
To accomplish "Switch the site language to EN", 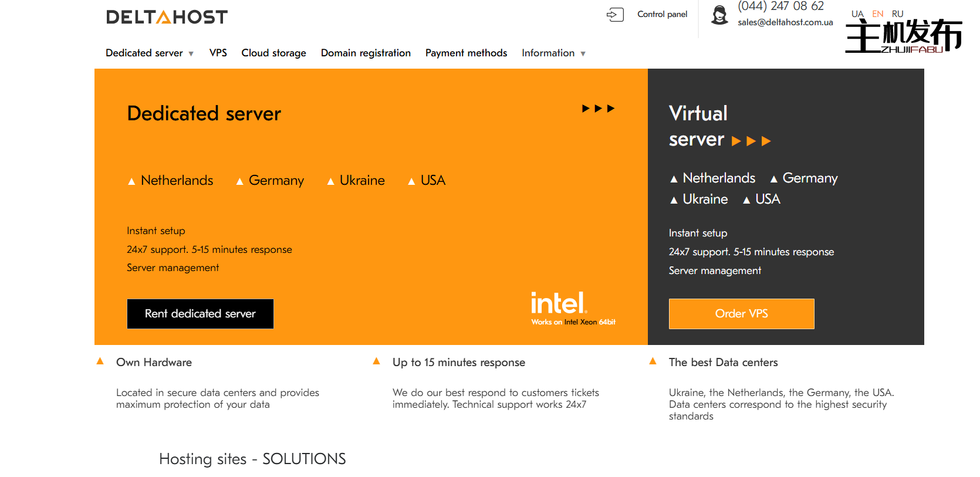I will point(877,13).
